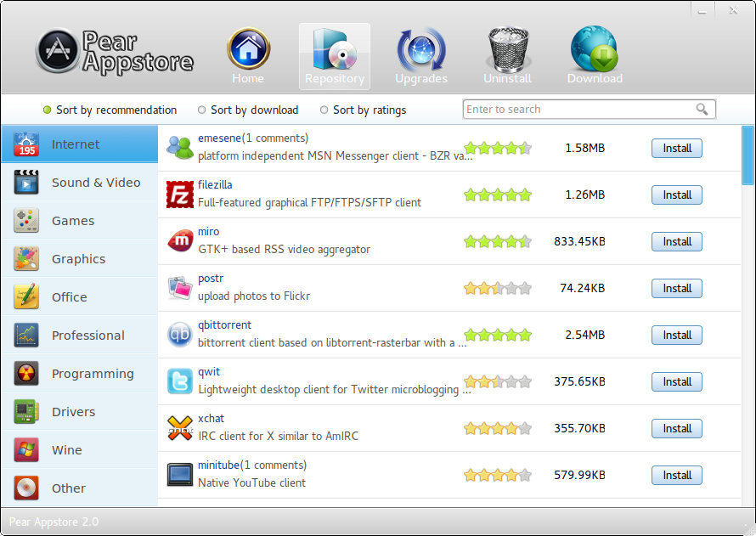Select the Sound & Video category
Screen dimensions: 756x536
click(x=80, y=182)
